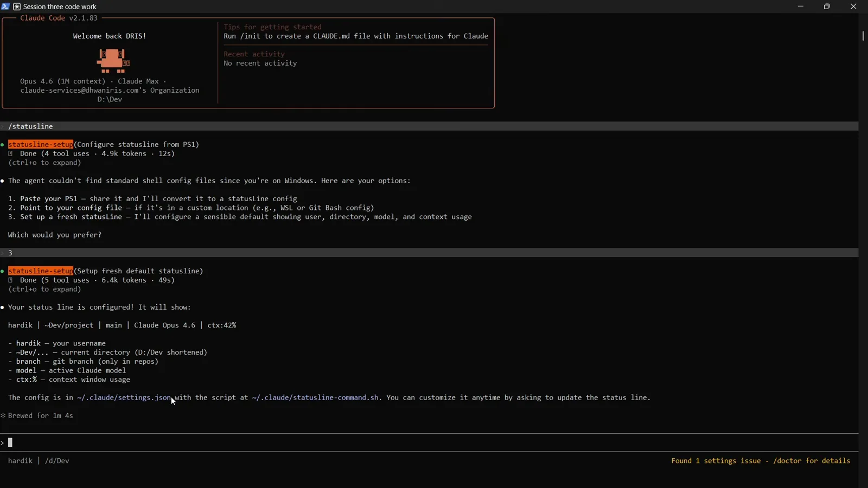Click the 'Claude Code v2.1.83' header

tap(59, 18)
